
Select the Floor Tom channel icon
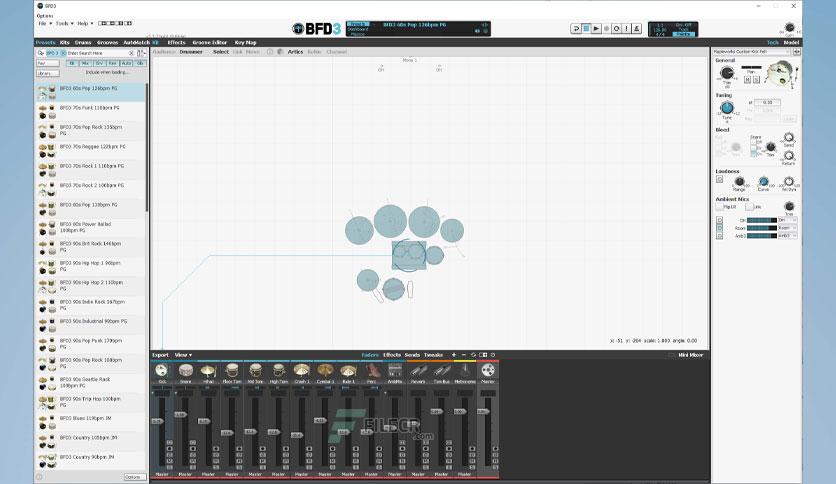(x=231, y=370)
